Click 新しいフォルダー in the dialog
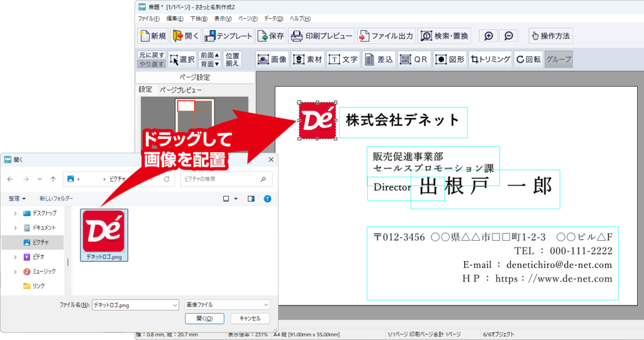The width and height of the screenshot is (644, 340). click(56, 199)
